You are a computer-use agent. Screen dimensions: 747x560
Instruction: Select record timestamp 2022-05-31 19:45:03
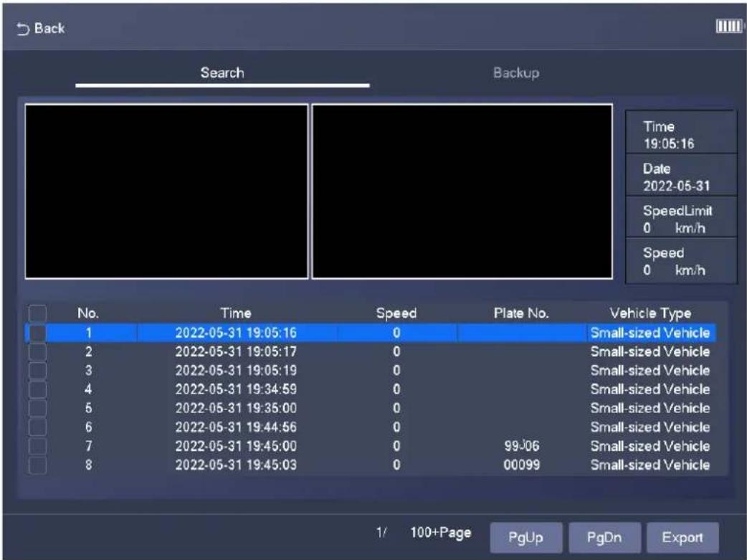tap(236, 465)
